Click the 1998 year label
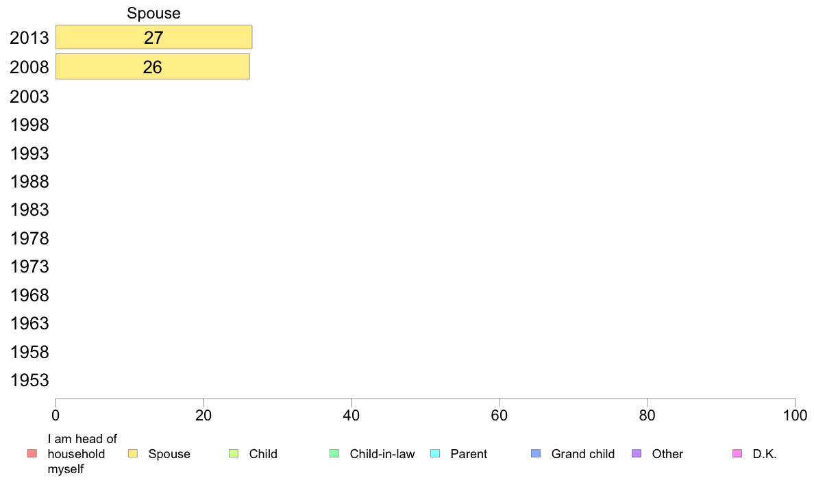Viewport: 814px width, 504px height. [x=29, y=125]
